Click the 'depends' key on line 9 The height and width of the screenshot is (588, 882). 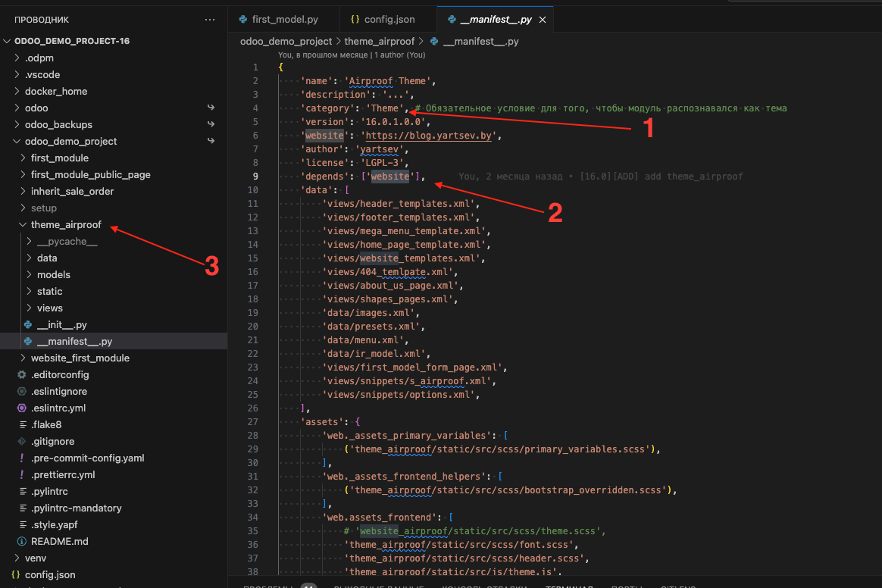click(324, 176)
